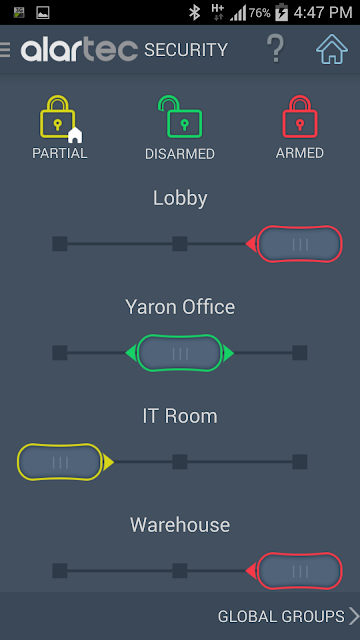Set Lobby slider to partial position
360x640 pixels.
(60, 244)
